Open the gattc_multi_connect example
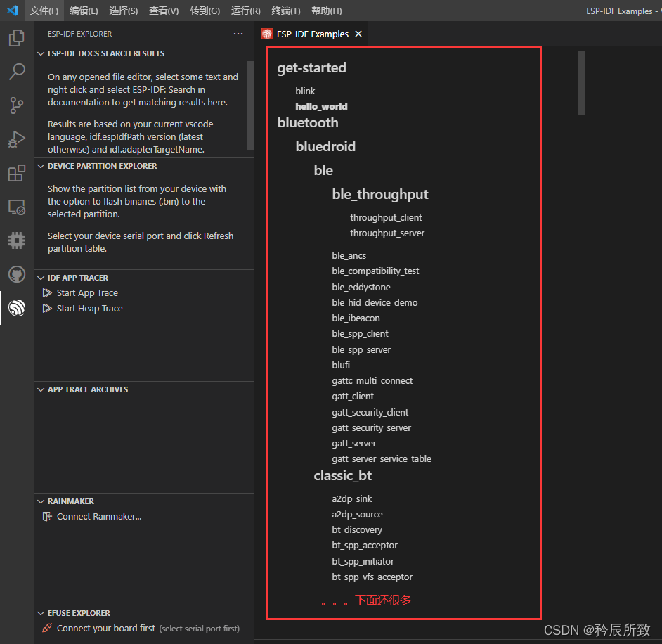662x644 pixels. [372, 380]
